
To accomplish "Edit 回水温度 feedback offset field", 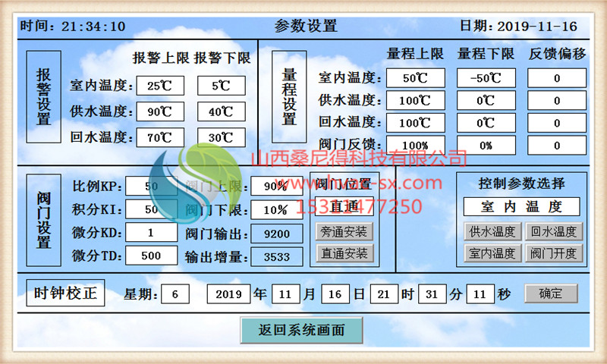I will click(x=557, y=123).
